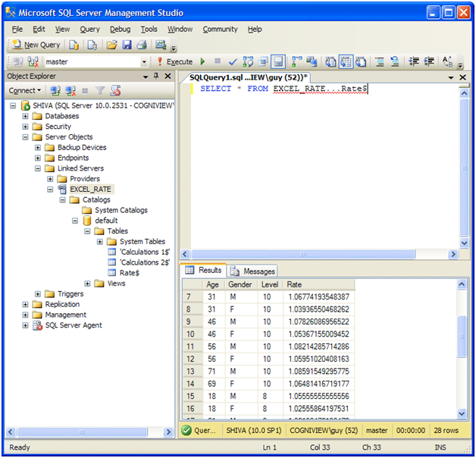Click the Disconnect icon in Object Explorer
This screenshot has height=458, width=476.
click(x=70, y=90)
